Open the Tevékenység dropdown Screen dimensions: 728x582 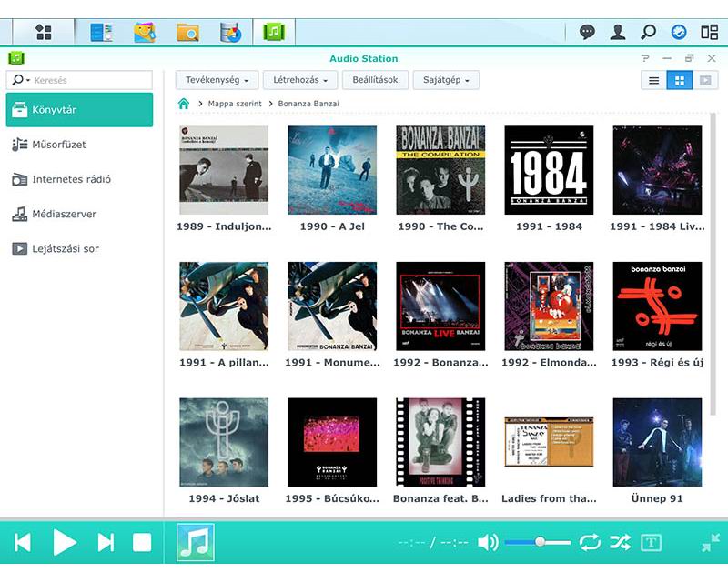pos(217,80)
